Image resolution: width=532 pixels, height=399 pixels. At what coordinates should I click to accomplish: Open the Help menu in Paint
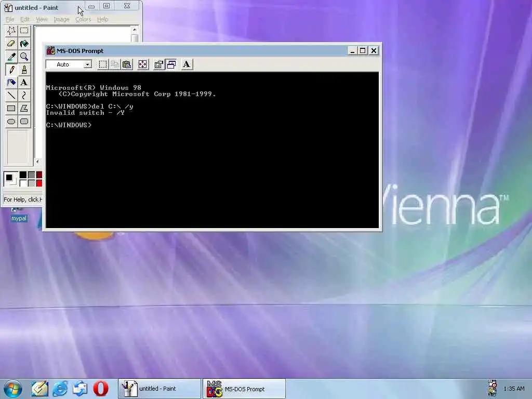(x=102, y=19)
